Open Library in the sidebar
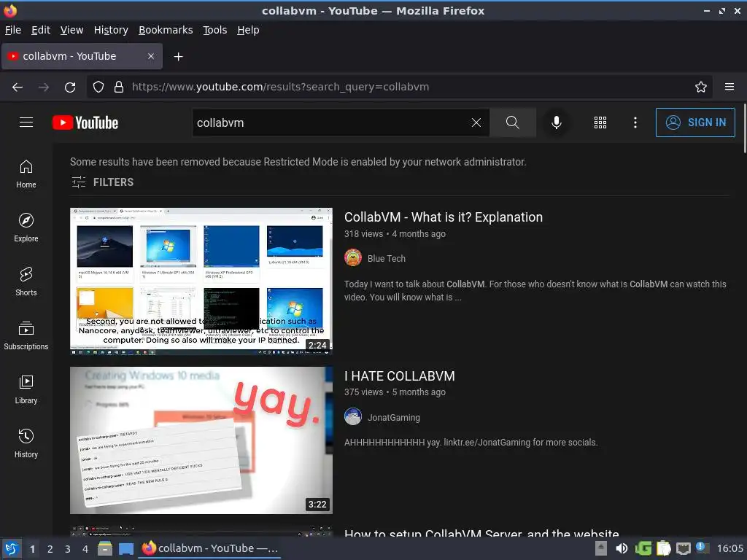The image size is (747, 560). (26, 389)
